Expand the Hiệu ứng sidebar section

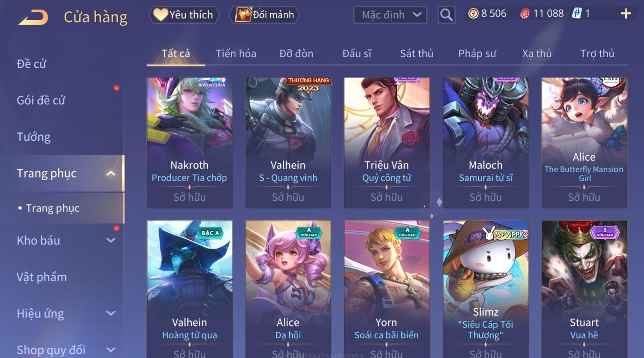coord(111,313)
